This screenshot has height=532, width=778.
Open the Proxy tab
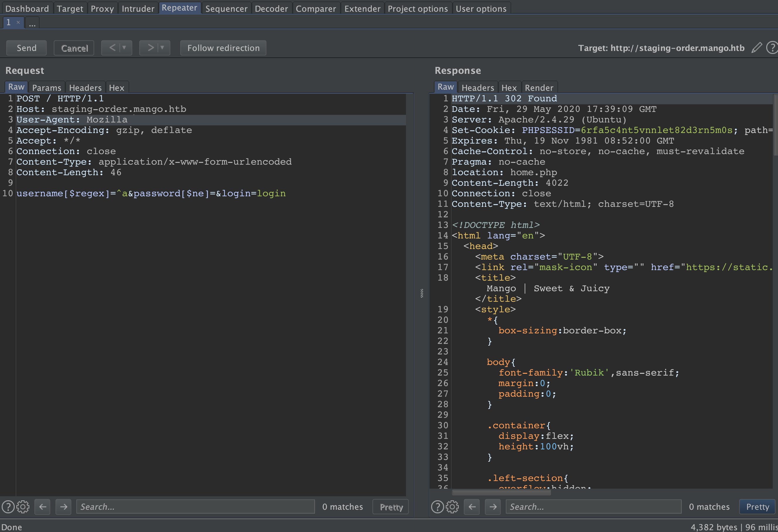tap(103, 8)
